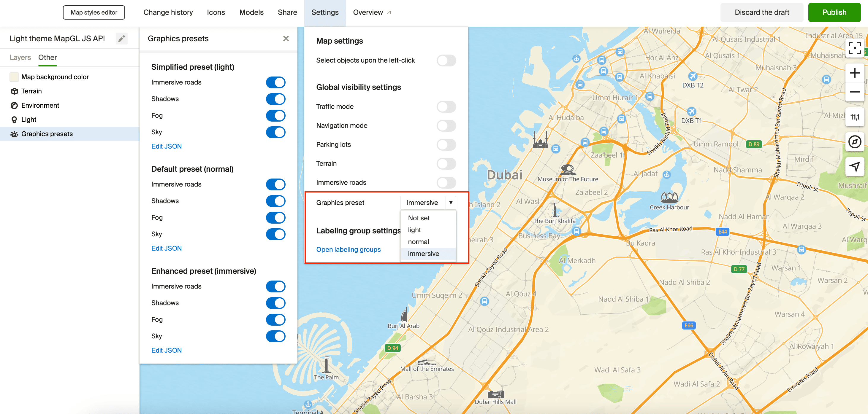
Task: Click Edit JSON under Enhanced preset
Action: 166,351
